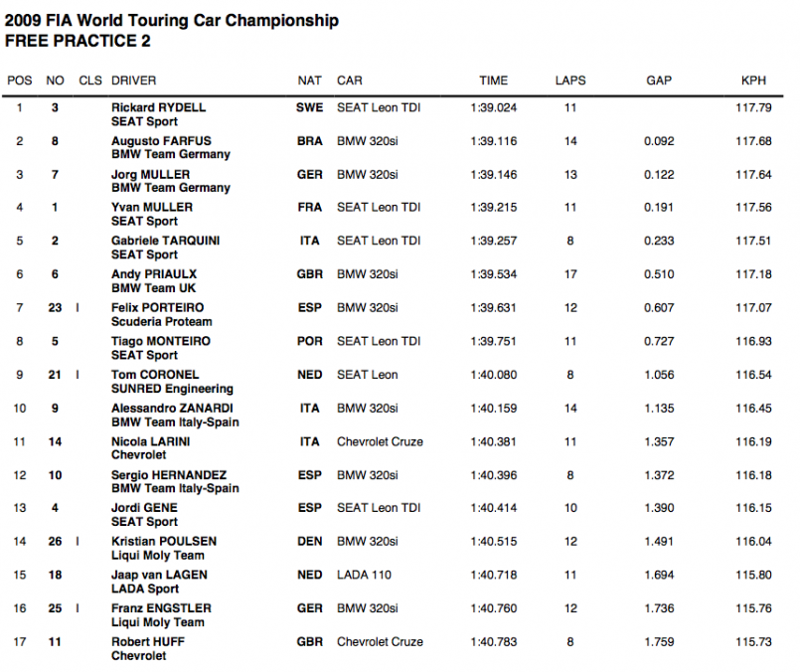800x672 pixels.
Task: Click the NAT column header
Action: pyautogui.click(x=309, y=81)
